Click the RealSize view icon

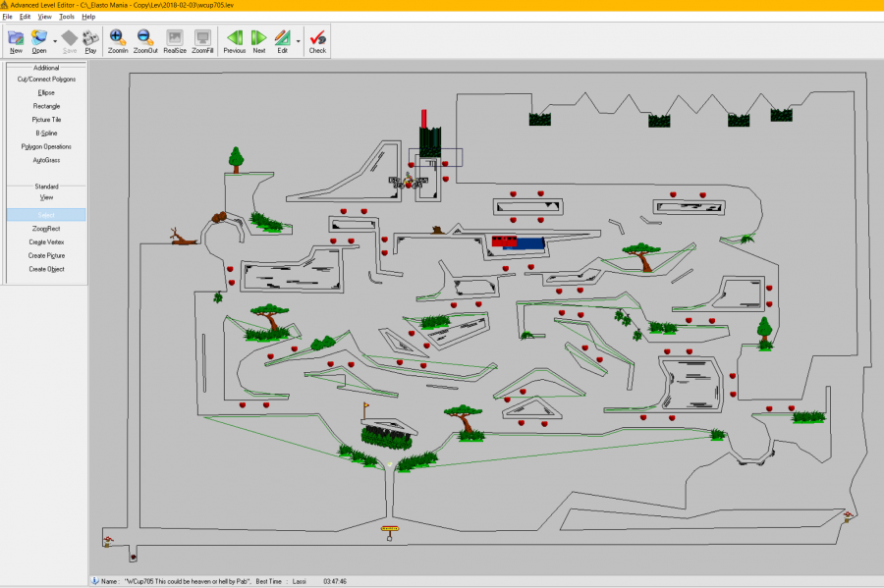click(174, 40)
